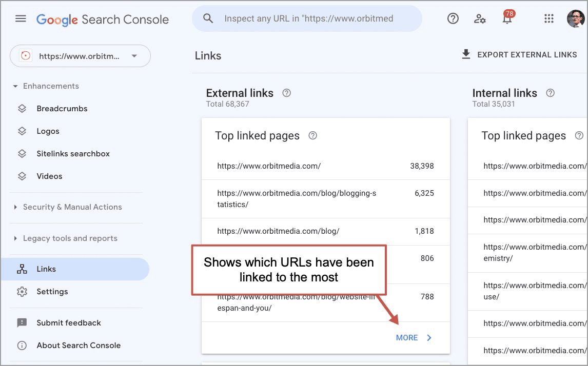This screenshot has width=588, height=366.
Task: Open the Videos report
Action: pos(49,176)
